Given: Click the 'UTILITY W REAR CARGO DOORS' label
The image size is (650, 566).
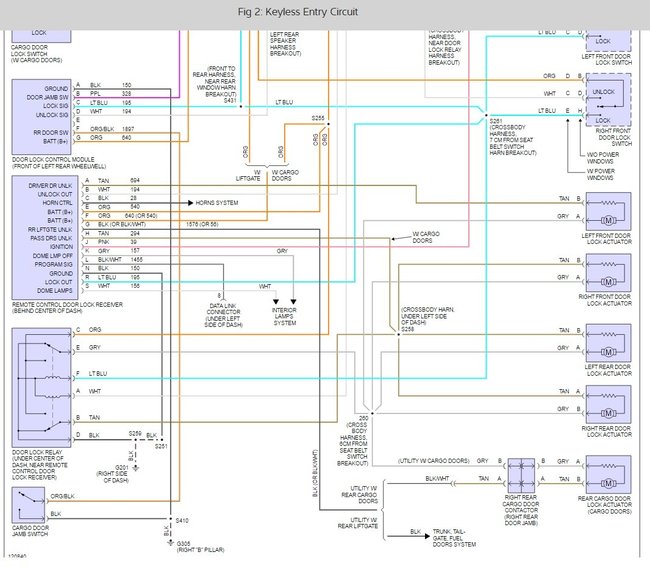Looking at the screenshot, I should [359, 495].
